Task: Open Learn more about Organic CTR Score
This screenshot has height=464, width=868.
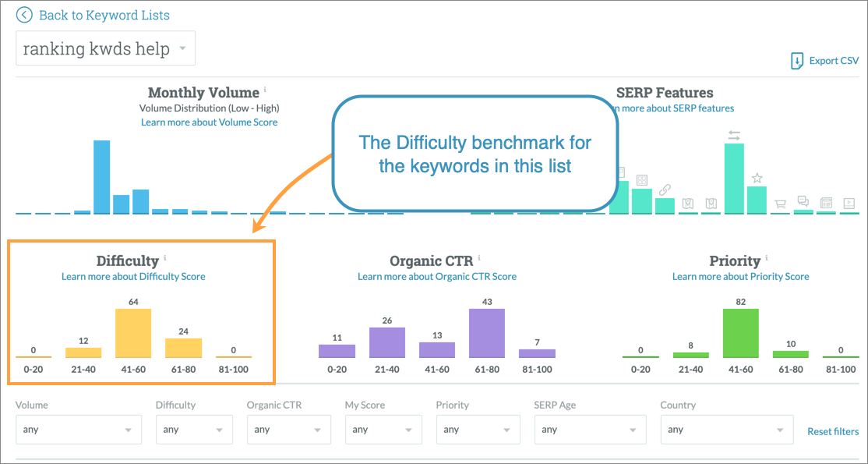Action: pos(436,277)
